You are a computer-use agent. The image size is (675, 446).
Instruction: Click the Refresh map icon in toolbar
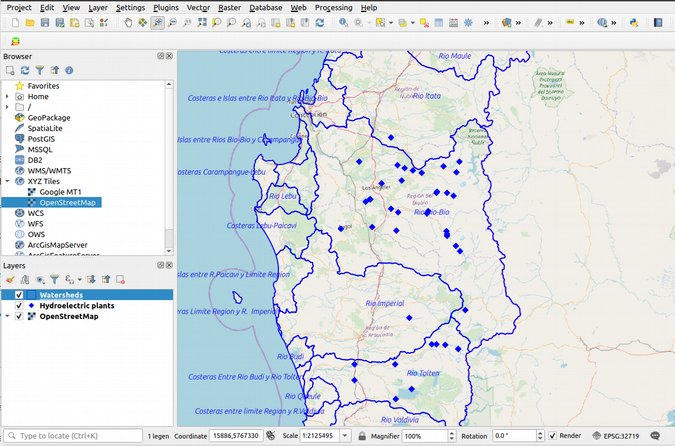tap(319, 22)
